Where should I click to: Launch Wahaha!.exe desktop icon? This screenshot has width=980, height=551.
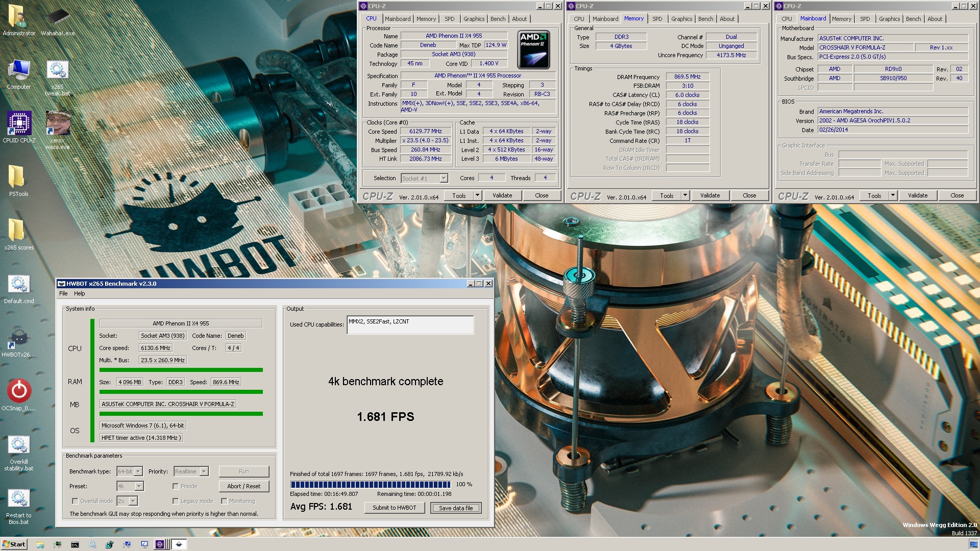58,20
